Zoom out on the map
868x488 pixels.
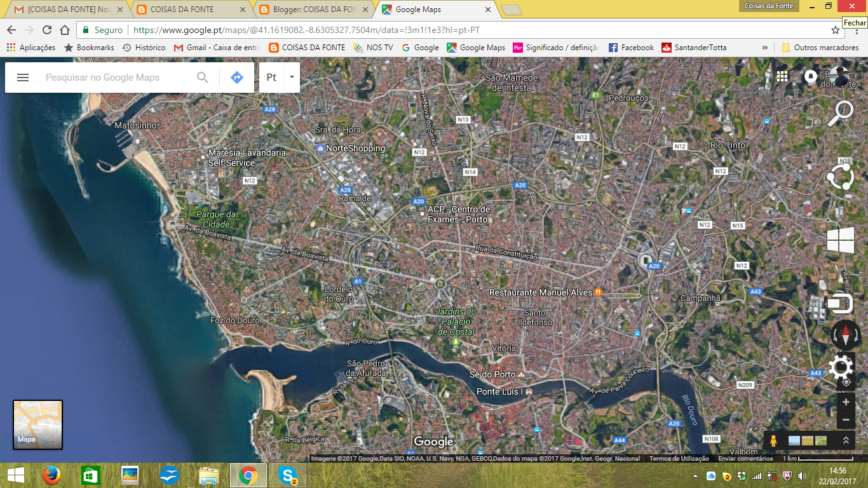(x=846, y=420)
